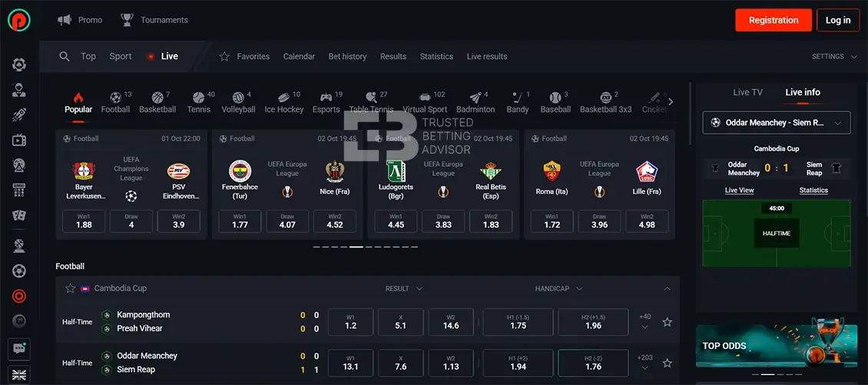This screenshot has width=868, height=385.
Task: Click the search magnifier icon
Action: pyautogui.click(x=65, y=56)
